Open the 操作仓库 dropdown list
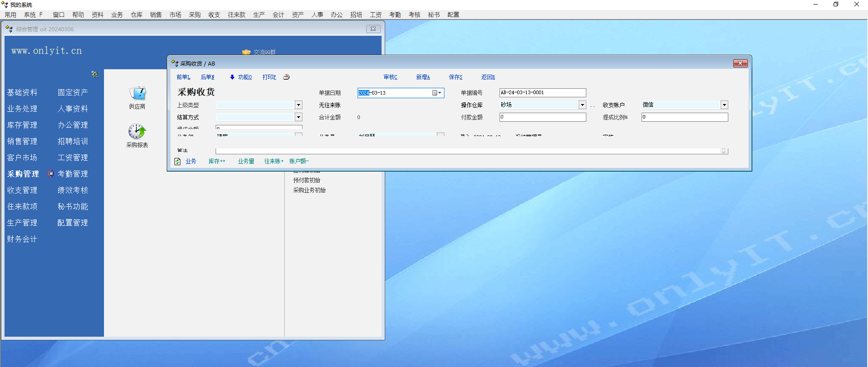 coord(582,105)
